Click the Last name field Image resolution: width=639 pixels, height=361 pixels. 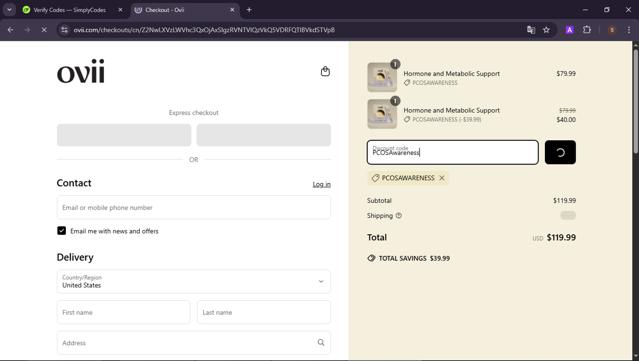click(264, 312)
